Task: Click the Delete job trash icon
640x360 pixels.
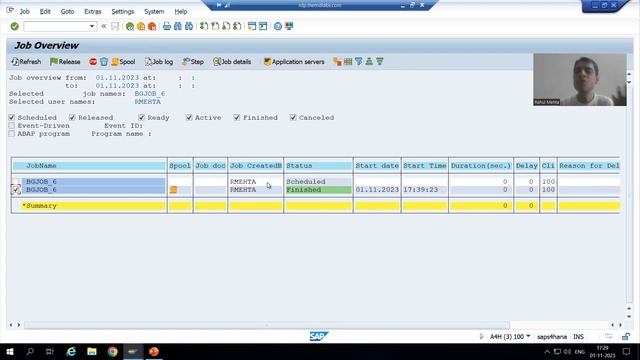Action: tap(104, 62)
